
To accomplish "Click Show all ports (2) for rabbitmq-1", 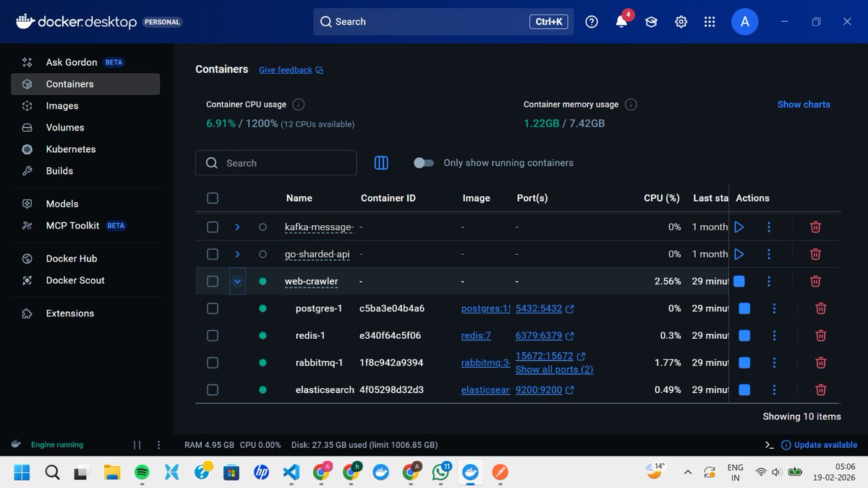I will coord(554,369).
